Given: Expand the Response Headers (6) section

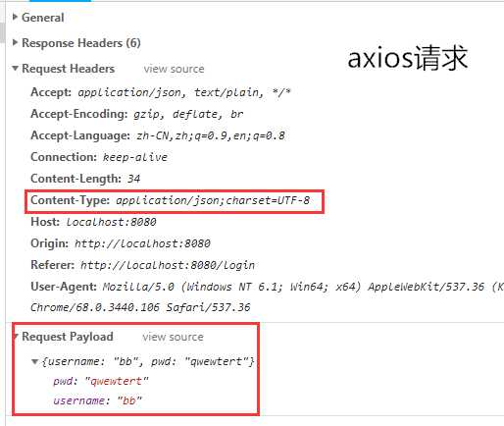Looking at the screenshot, I should click(15, 42).
